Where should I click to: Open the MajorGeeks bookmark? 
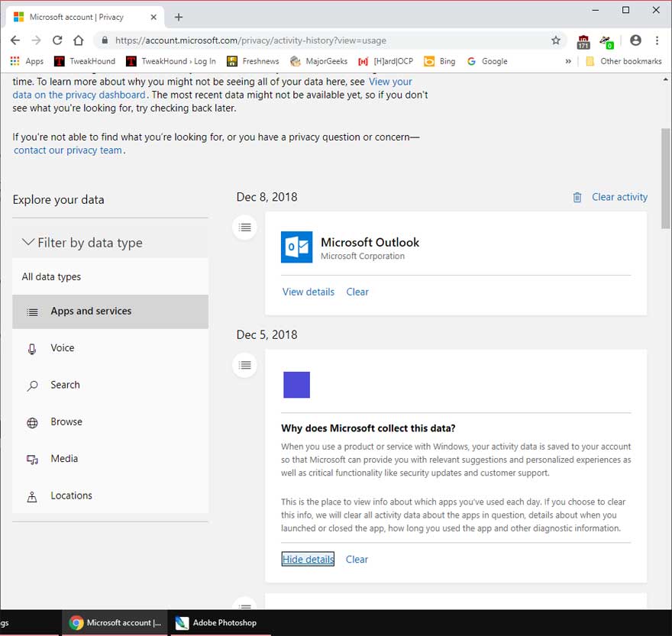click(318, 61)
